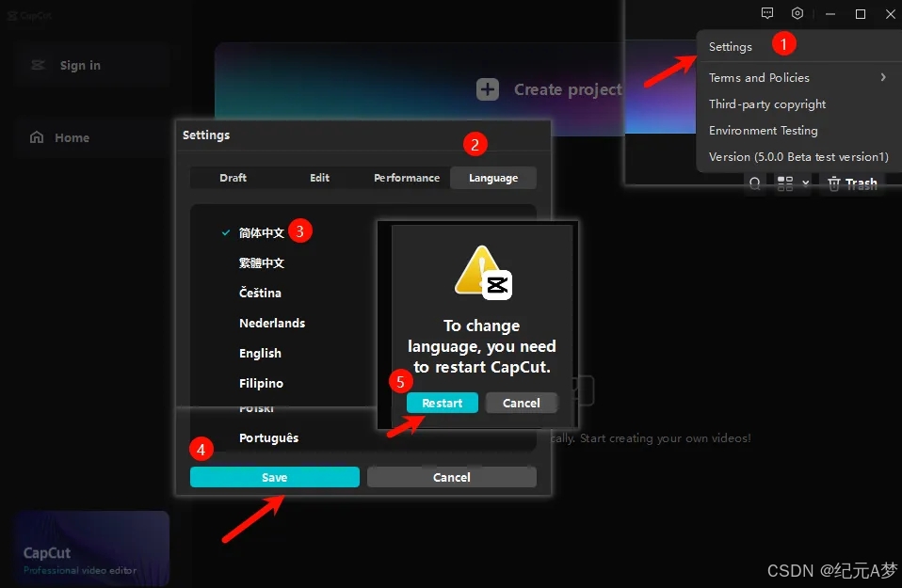Select 繁體中文 language option
The height and width of the screenshot is (588, 902).
(262, 262)
